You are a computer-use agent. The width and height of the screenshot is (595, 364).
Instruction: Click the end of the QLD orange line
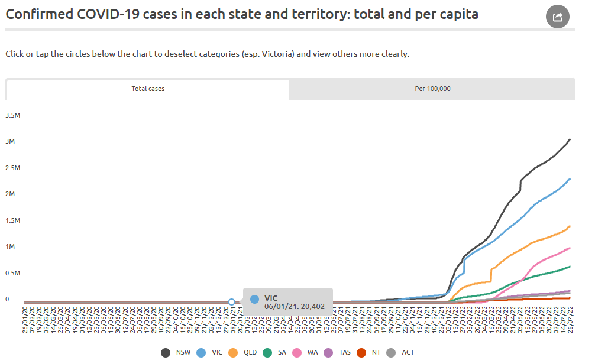(x=570, y=226)
